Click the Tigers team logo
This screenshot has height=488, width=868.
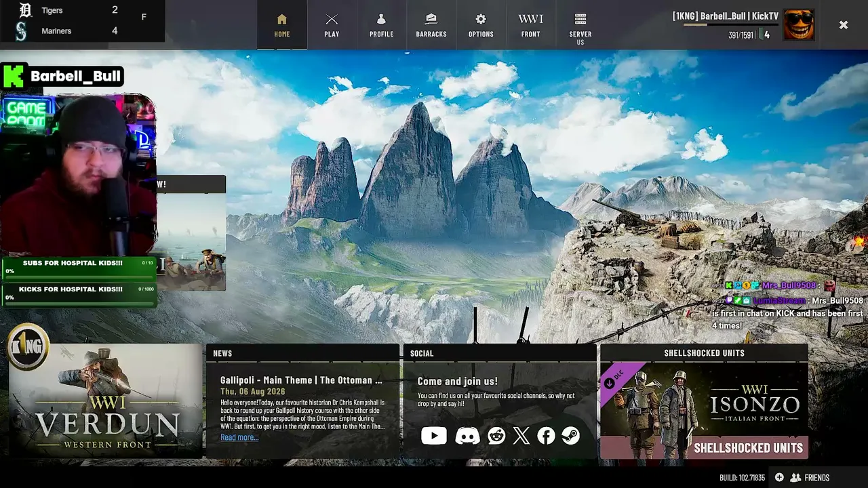pyautogui.click(x=25, y=10)
